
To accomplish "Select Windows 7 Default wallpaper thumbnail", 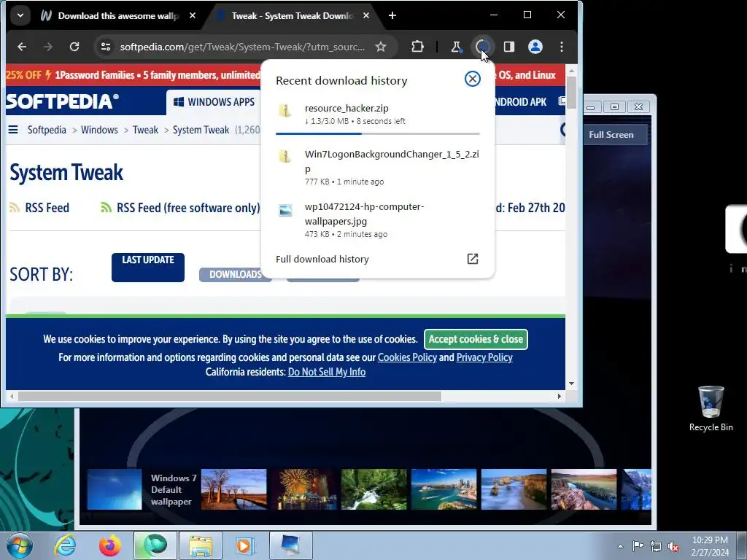I will click(115, 489).
